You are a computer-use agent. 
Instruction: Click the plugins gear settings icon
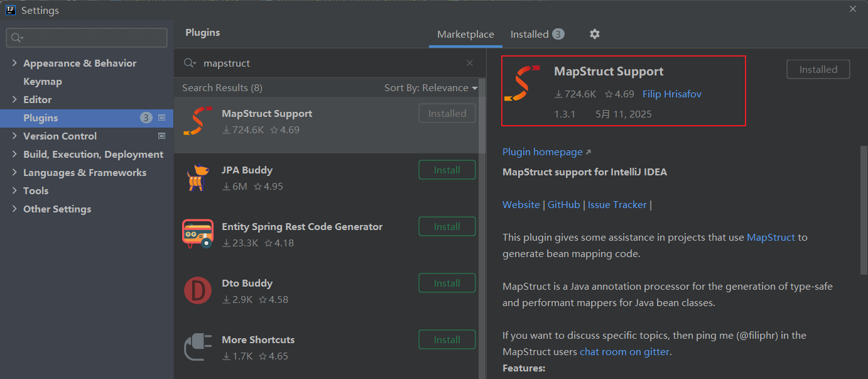pyautogui.click(x=595, y=34)
